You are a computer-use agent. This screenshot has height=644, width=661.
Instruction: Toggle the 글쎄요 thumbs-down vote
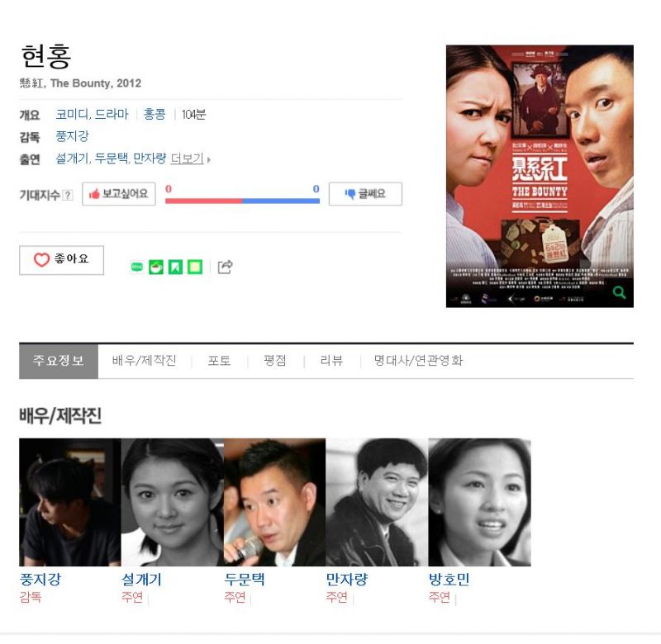coord(365,194)
